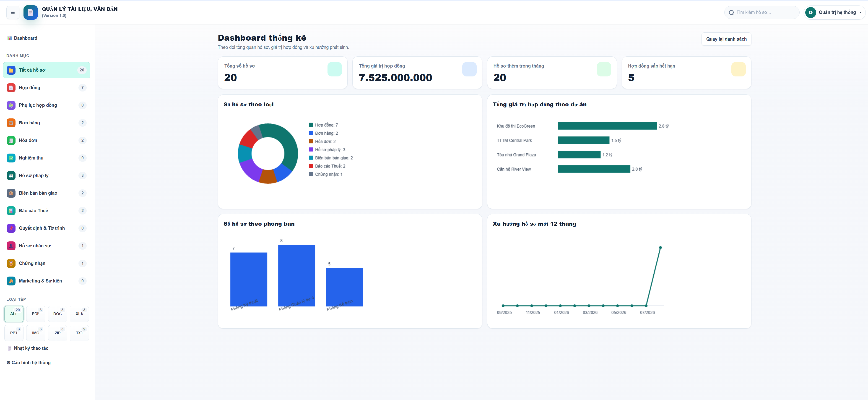This screenshot has height=400, width=868.
Task: Click the Chứng nhận: 1 legend entry
Action: [326, 174]
